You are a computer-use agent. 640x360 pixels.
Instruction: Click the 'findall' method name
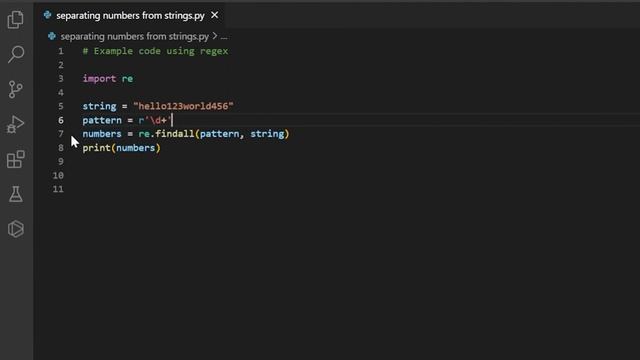(175, 134)
